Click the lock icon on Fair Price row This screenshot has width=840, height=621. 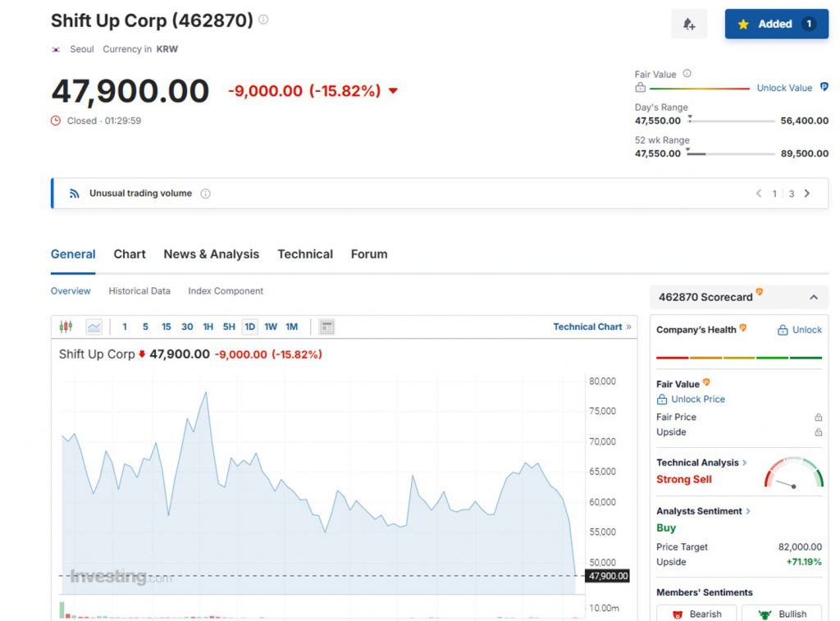(x=818, y=418)
